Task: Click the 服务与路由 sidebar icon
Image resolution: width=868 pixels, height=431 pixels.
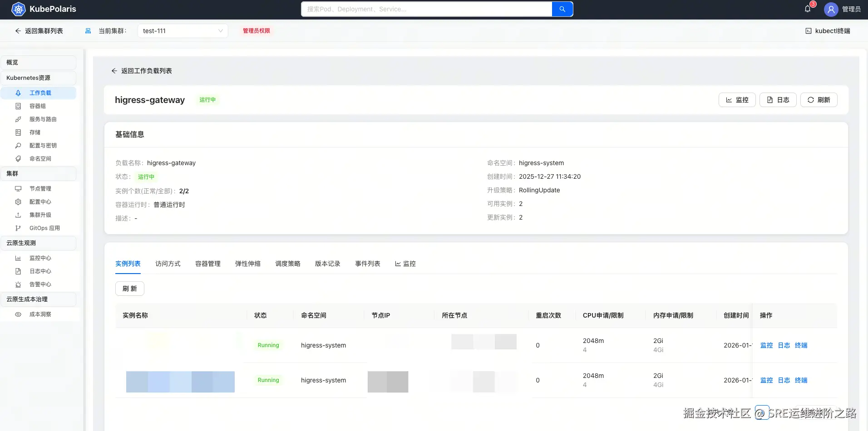Action: click(18, 119)
